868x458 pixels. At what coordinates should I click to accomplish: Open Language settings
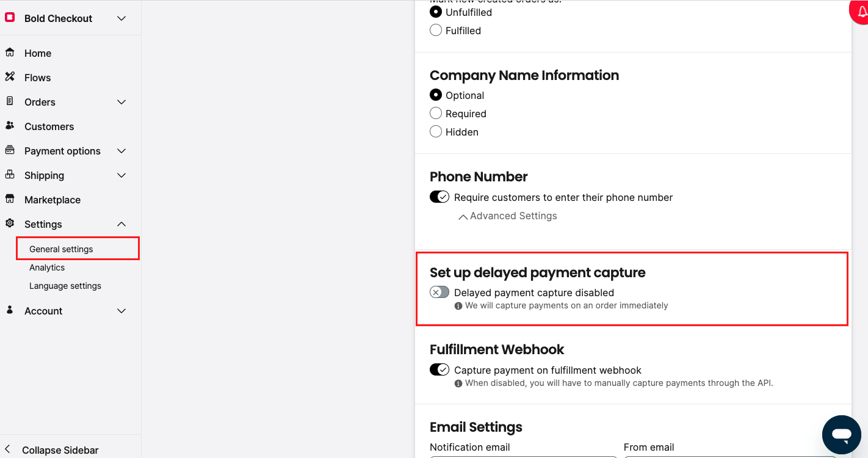(x=65, y=286)
